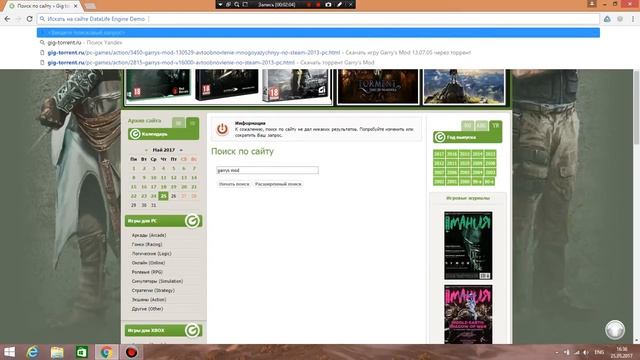Click the 'Расширенный поиск' button
The width and height of the screenshot is (640, 360).
pos(278,184)
